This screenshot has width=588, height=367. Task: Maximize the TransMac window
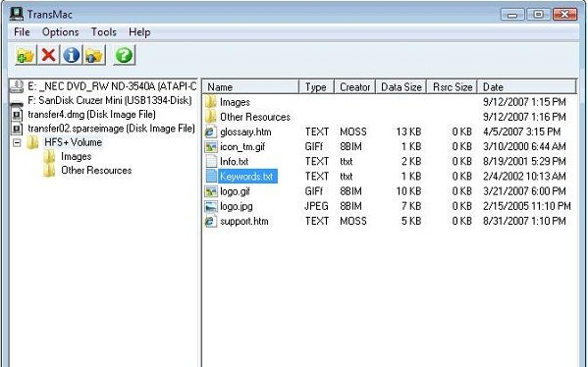[x=538, y=15]
